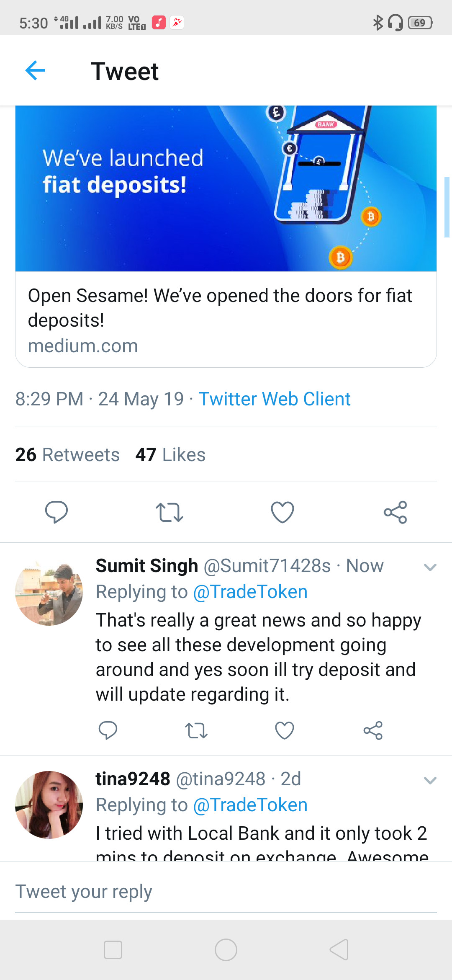
Task: Expand options chevron on Sumit Singh's reply
Action: click(430, 567)
